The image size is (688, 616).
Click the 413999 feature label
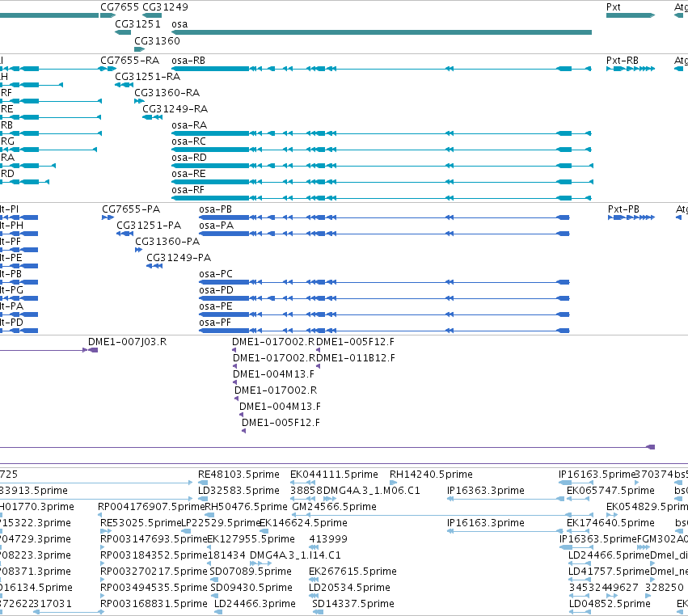328,538
